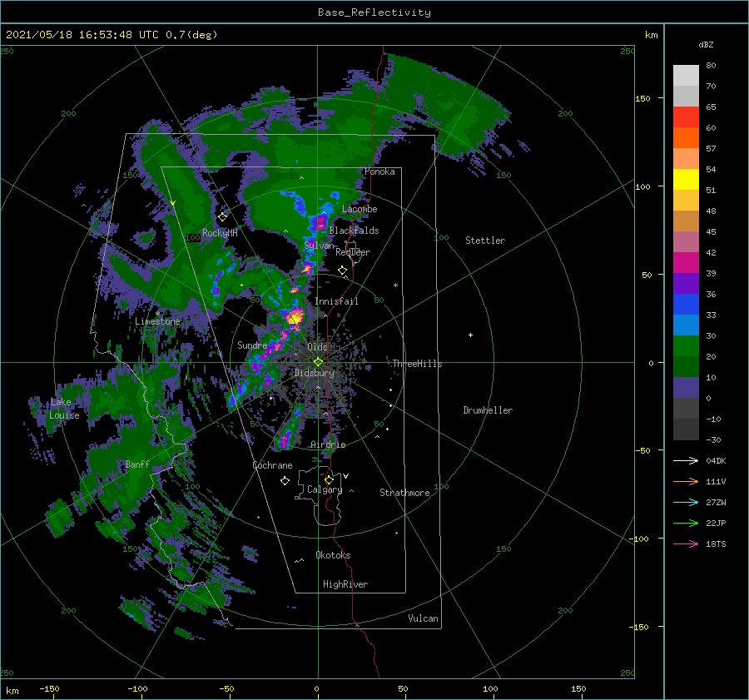Click the RedDeer city label
This screenshot has width=749, height=700.
click(x=353, y=252)
